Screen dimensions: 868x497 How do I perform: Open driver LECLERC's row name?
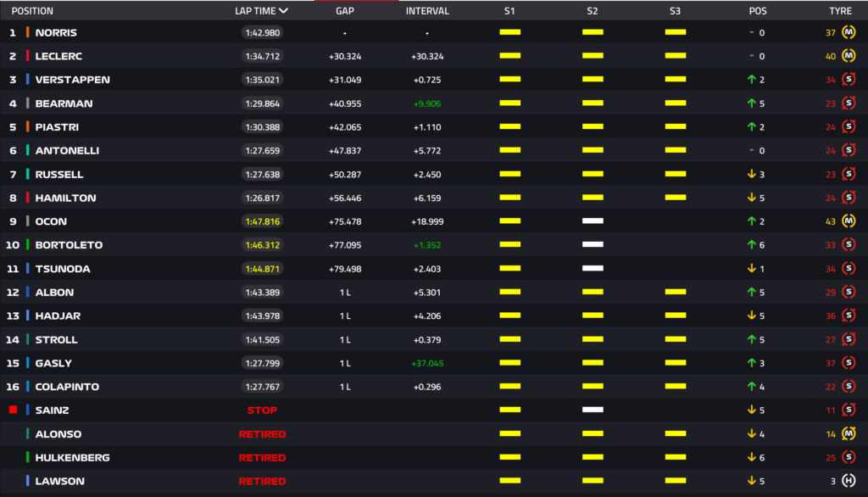click(58, 56)
